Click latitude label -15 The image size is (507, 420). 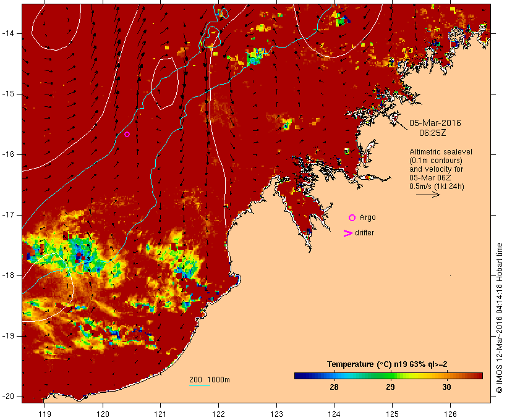pyautogui.click(x=7, y=94)
